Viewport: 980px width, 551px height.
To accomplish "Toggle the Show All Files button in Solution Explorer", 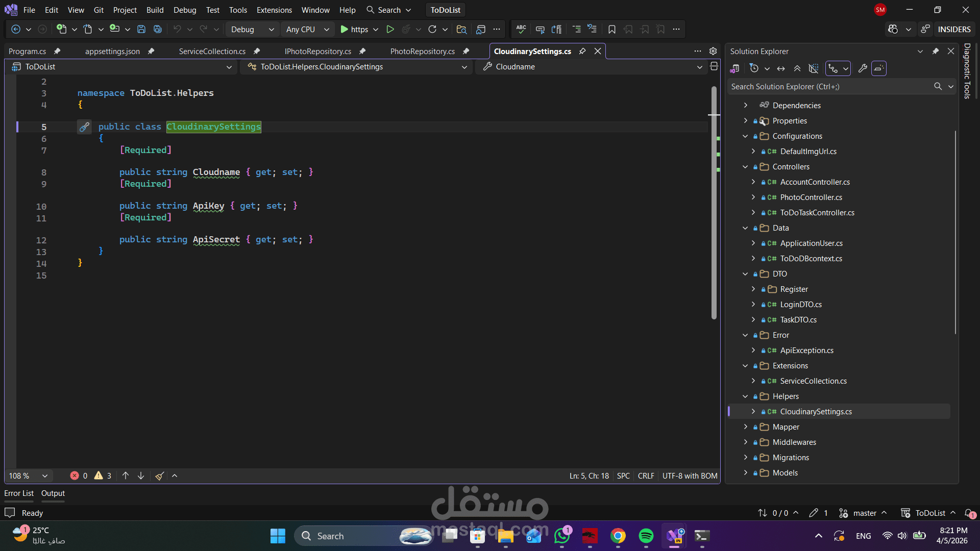I will pos(814,68).
